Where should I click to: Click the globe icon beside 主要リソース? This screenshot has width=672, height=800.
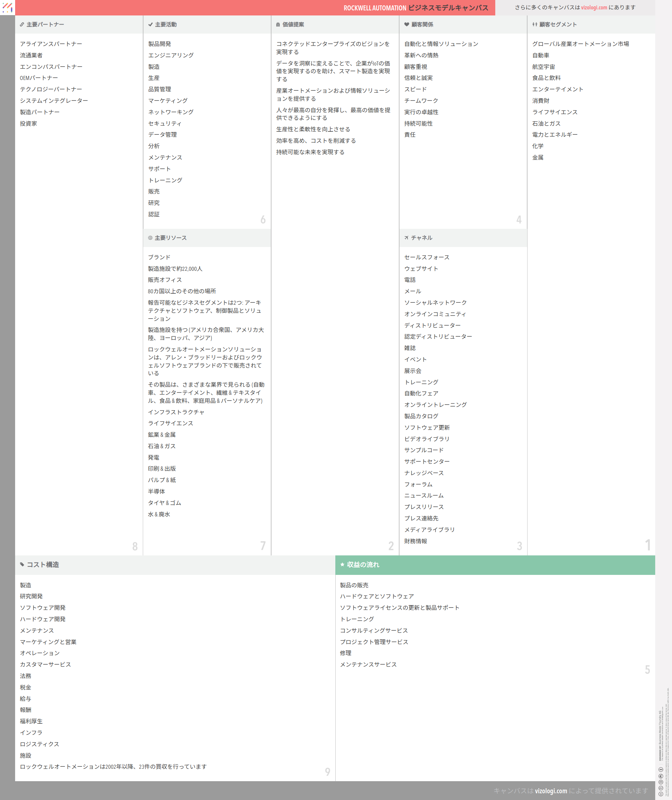[150, 238]
